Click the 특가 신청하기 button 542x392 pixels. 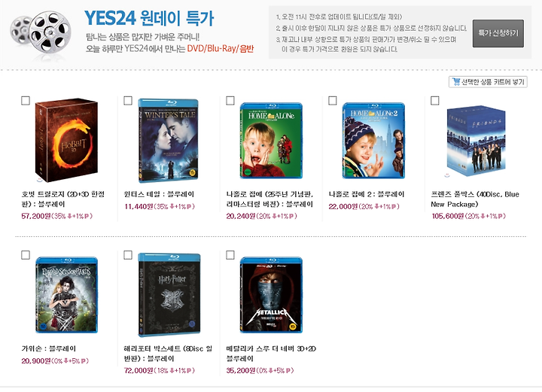[498, 33]
